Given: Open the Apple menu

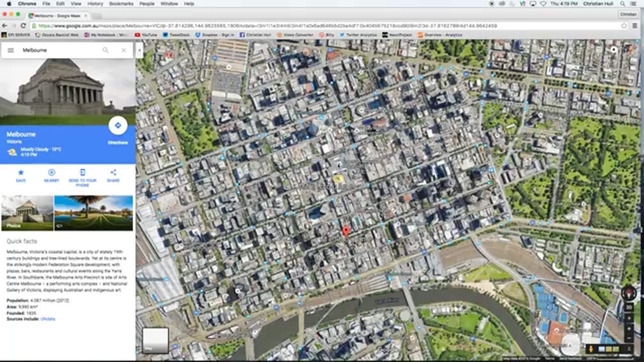Looking at the screenshot, I should click(9, 4).
